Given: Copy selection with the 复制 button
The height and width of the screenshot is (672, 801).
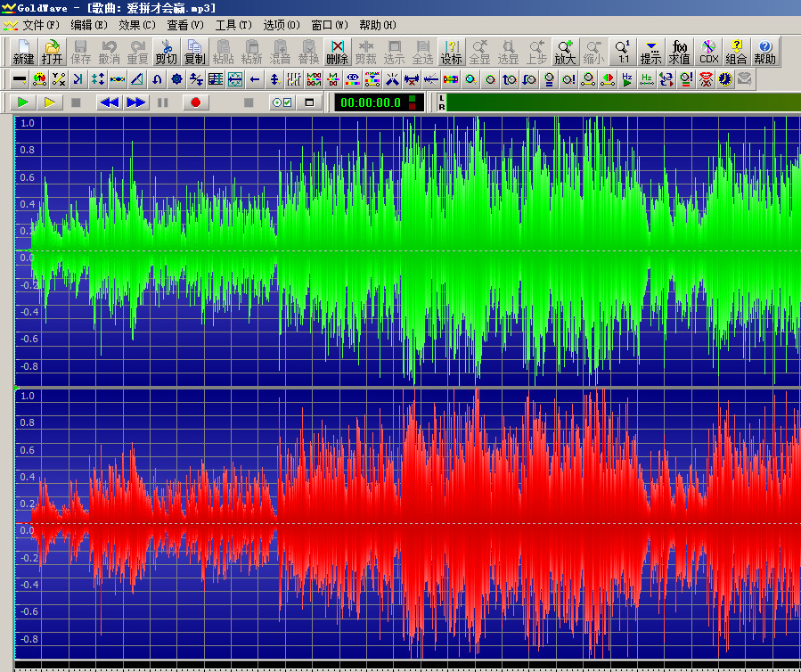Looking at the screenshot, I should (194, 52).
